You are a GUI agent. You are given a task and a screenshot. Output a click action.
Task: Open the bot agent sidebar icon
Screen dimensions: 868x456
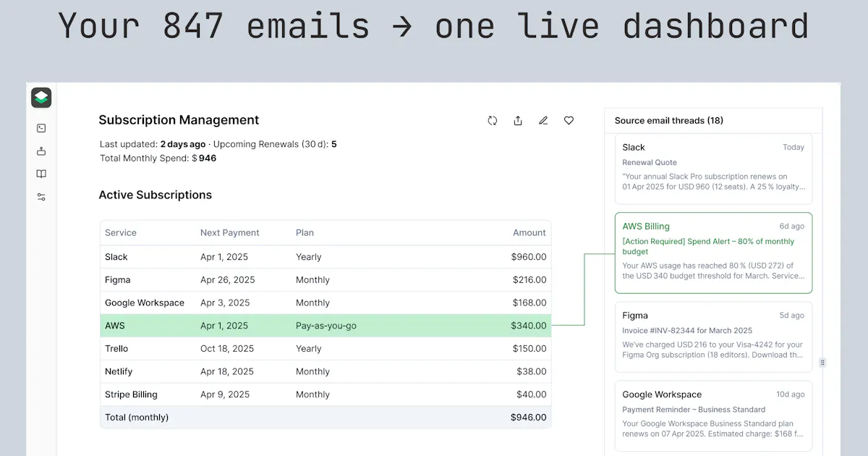point(41,151)
